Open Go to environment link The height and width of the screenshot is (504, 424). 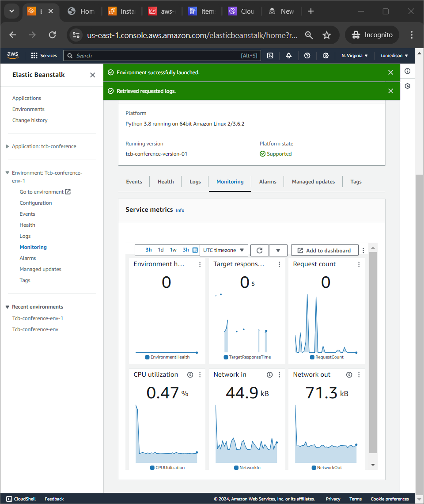[x=45, y=192]
